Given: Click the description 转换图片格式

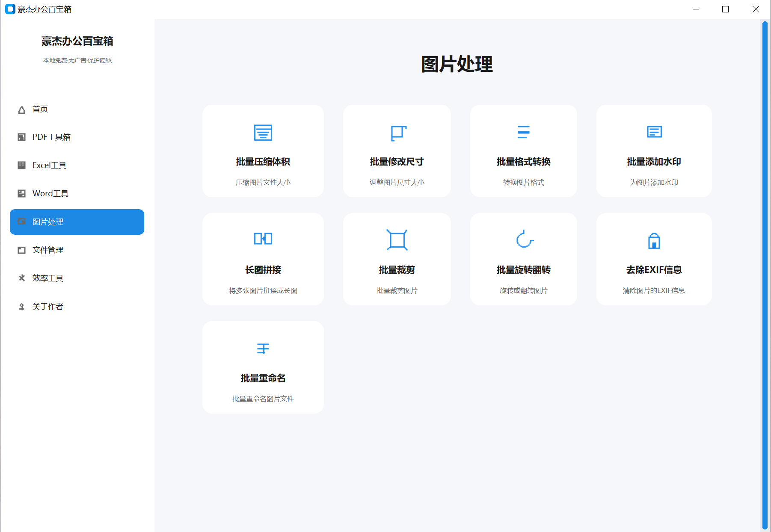Looking at the screenshot, I should point(524,183).
